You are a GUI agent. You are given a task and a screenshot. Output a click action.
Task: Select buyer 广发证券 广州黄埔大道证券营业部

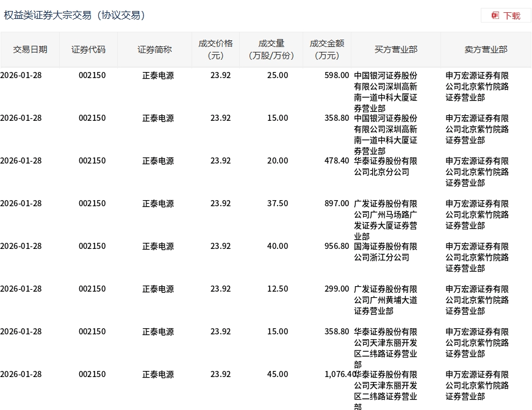[386, 300]
